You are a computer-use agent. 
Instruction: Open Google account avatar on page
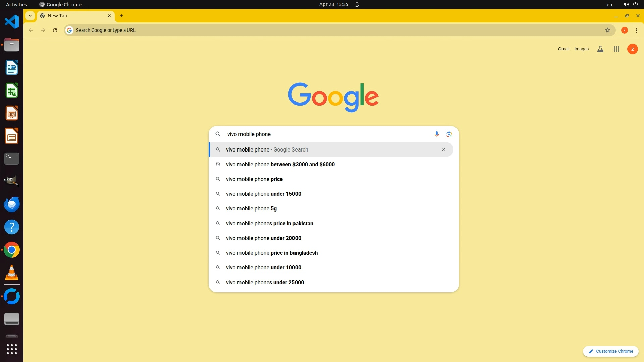click(x=632, y=49)
